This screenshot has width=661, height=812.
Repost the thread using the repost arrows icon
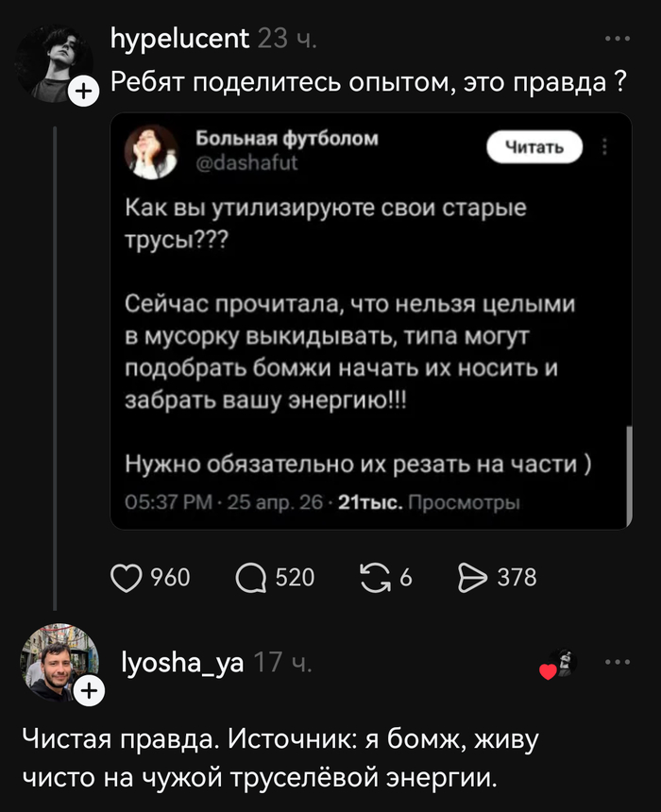click(x=376, y=577)
